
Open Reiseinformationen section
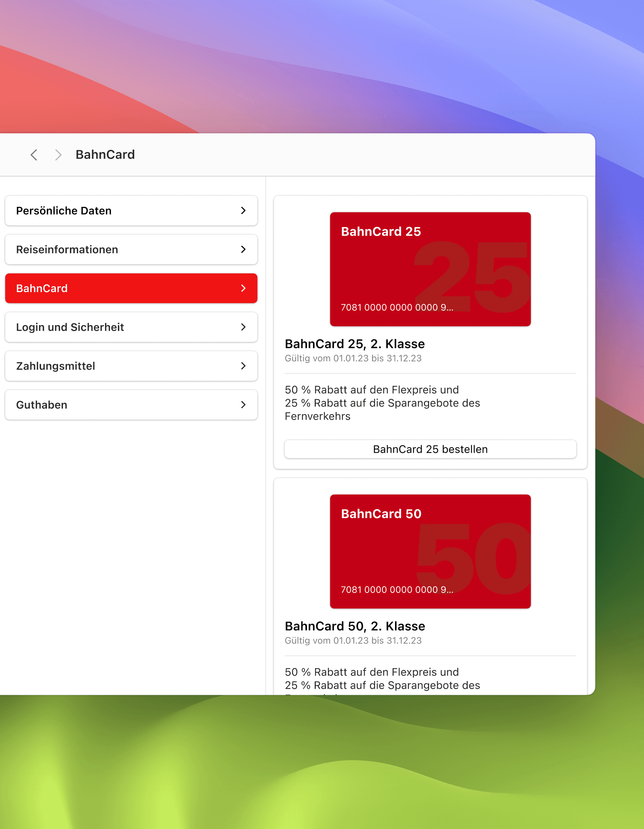tap(131, 249)
